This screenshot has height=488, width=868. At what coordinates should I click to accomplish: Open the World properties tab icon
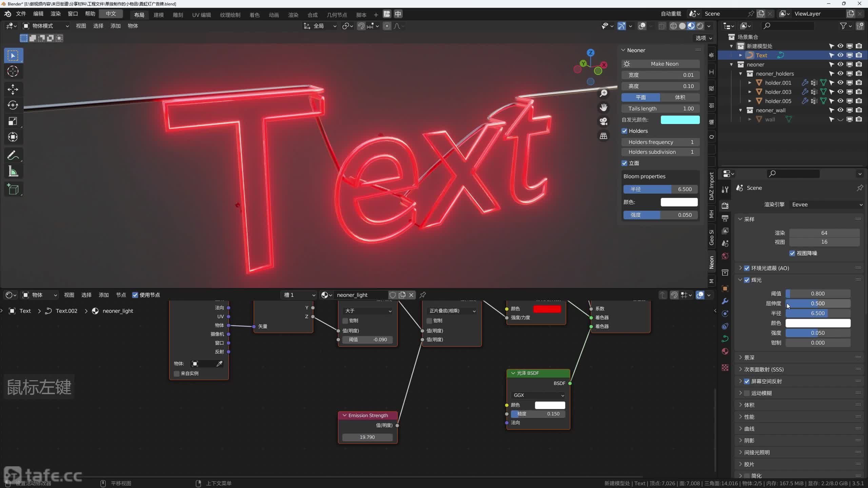[x=725, y=256]
